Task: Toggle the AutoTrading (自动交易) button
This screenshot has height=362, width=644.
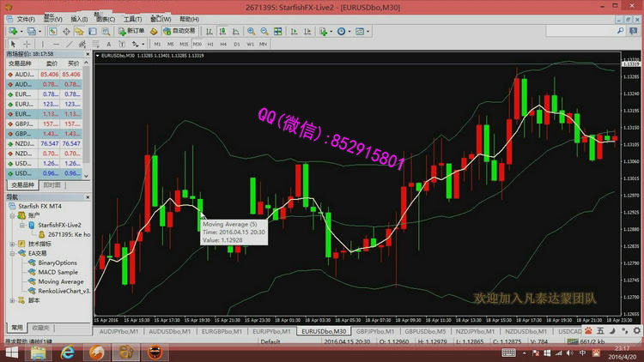Action: pyautogui.click(x=178, y=31)
